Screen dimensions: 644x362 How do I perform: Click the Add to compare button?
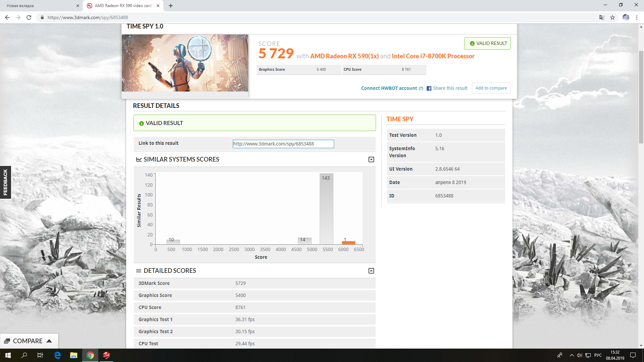click(491, 88)
